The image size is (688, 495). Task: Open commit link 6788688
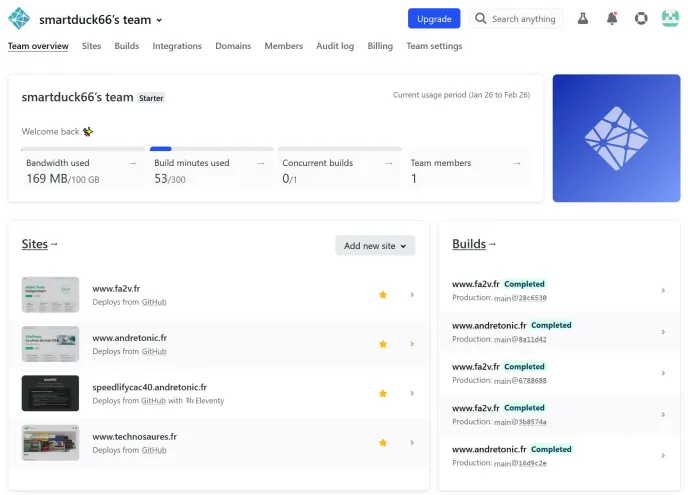pos(533,380)
